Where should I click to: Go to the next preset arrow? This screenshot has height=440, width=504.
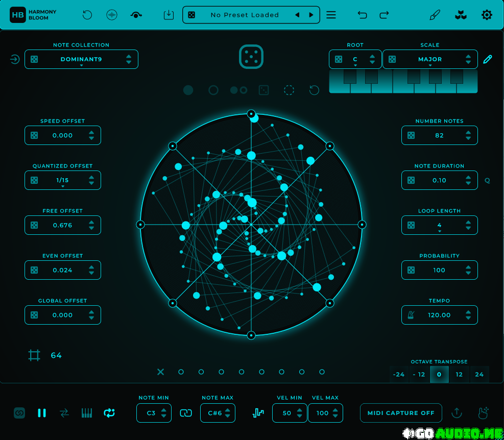pos(311,15)
